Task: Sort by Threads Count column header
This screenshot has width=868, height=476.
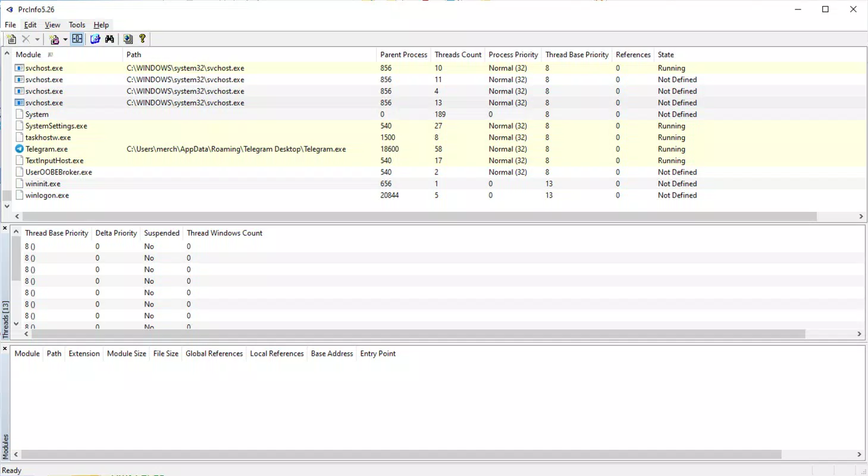Action: (x=458, y=55)
